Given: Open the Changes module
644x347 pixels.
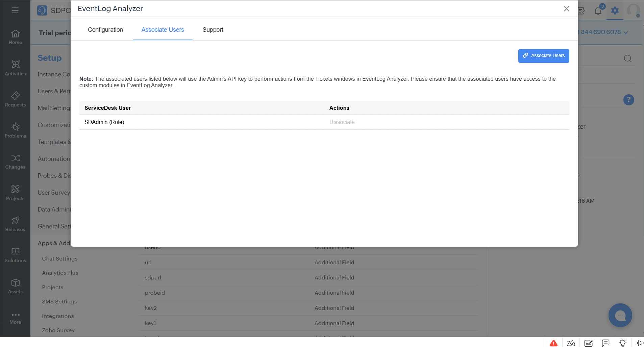Looking at the screenshot, I should 15,162.
